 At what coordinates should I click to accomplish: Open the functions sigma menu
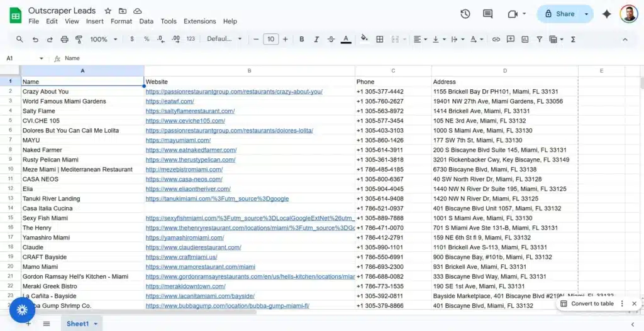(573, 40)
